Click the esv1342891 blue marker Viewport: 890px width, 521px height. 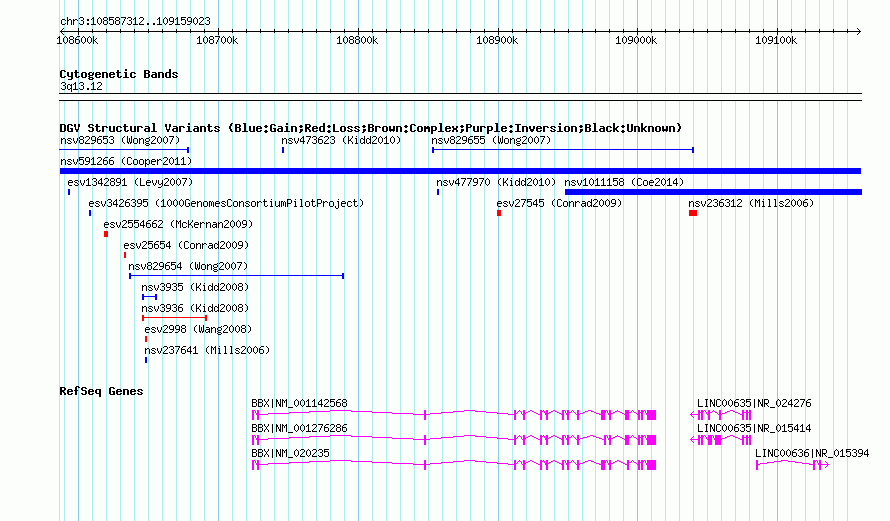pos(69,192)
